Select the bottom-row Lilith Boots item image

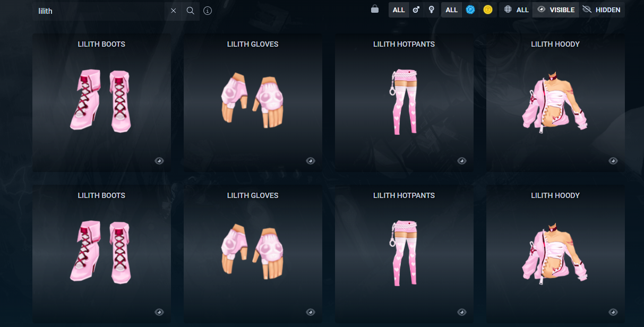pos(101,252)
